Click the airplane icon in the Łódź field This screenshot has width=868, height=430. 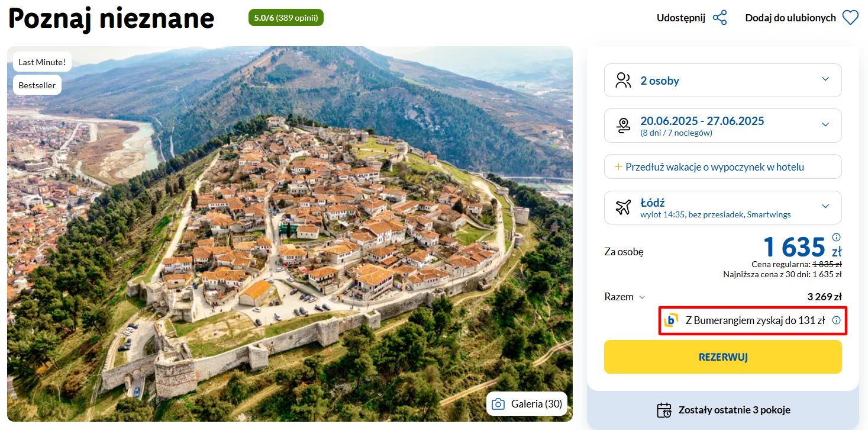[623, 207]
